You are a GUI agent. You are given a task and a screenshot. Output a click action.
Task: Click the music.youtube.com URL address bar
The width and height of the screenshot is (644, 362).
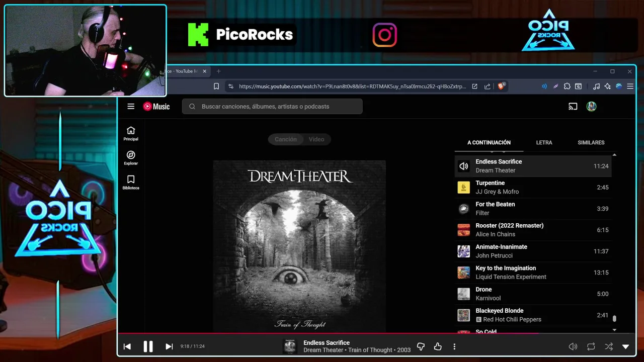click(x=352, y=86)
